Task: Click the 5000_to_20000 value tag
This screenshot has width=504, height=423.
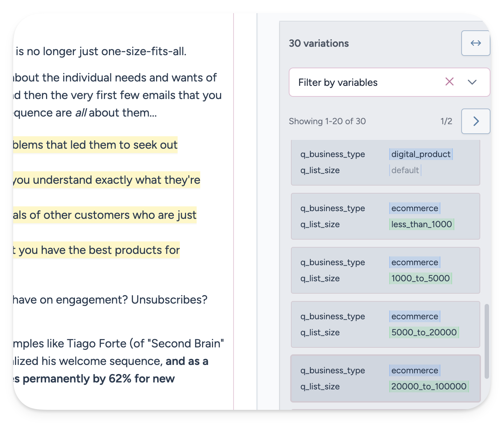Action: click(424, 332)
